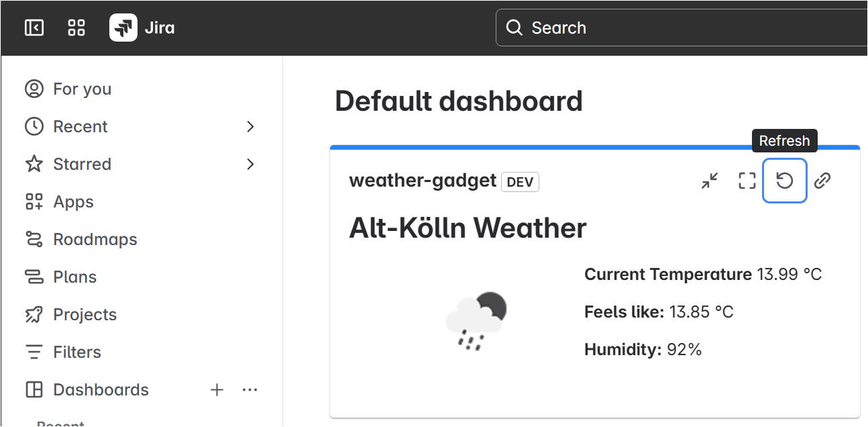
Task: Create a dashboard with plus icon
Action: [217, 389]
